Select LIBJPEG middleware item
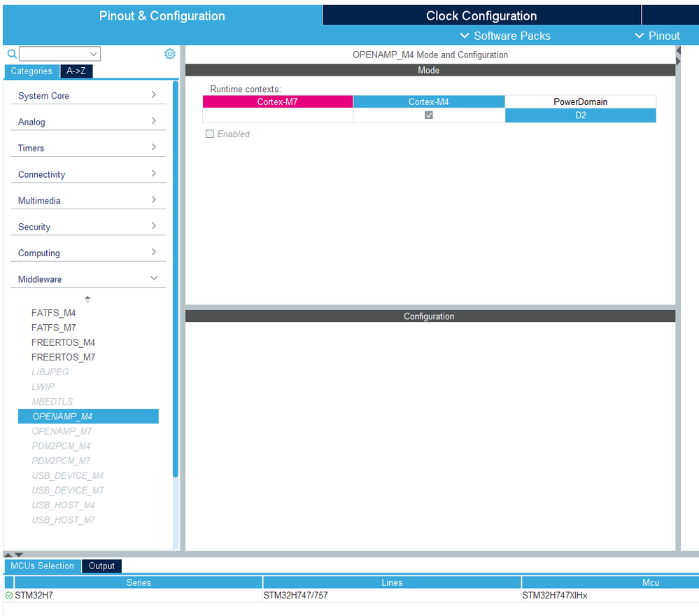The width and height of the screenshot is (699, 616). pyautogui.click(x=50, y=372)
